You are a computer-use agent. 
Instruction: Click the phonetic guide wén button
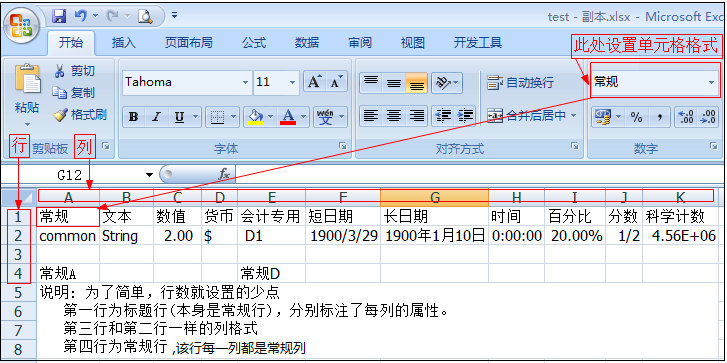click(325, 117)
